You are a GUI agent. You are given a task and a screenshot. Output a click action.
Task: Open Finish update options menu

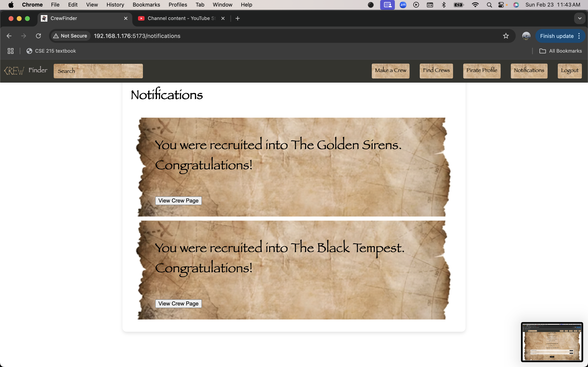click(x=579, y=36)
